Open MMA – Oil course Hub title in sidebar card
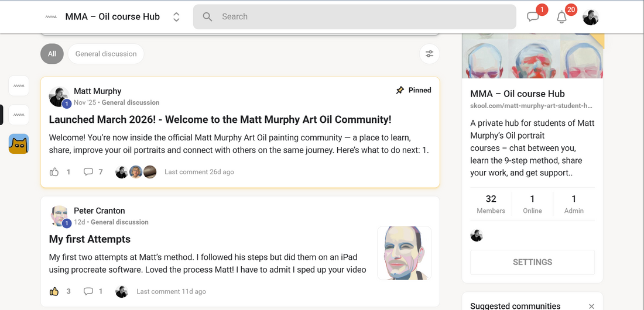 [x=518, y=94]
